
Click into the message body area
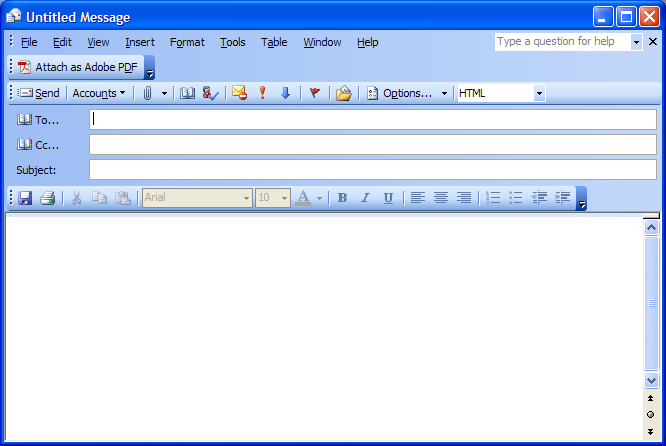(325, 329)
